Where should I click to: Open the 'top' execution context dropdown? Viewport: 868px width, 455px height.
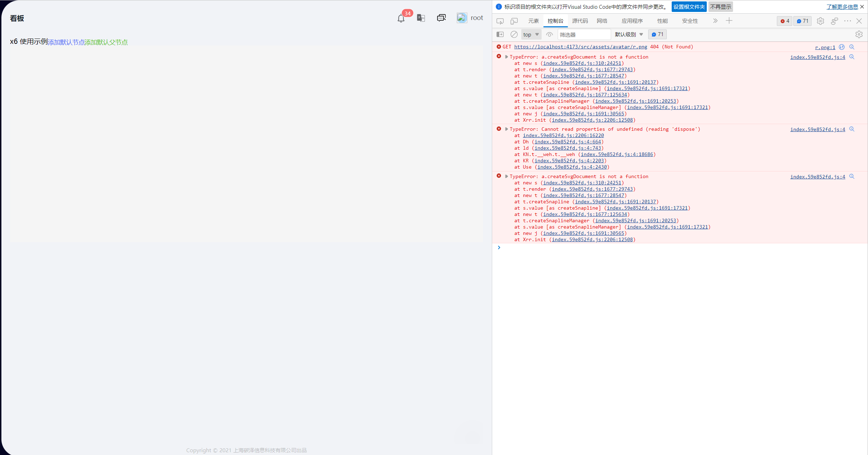[x=531, y=34]
